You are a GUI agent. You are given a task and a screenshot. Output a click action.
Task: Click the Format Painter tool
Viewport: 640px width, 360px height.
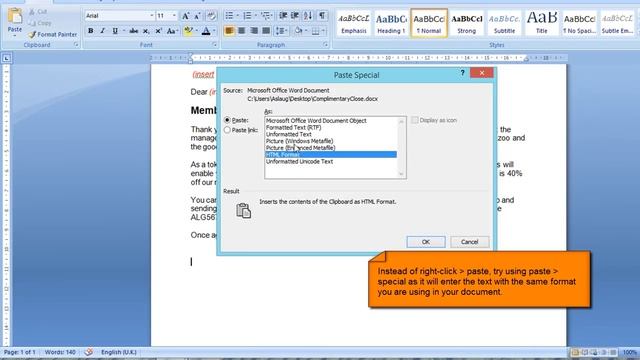53,35
